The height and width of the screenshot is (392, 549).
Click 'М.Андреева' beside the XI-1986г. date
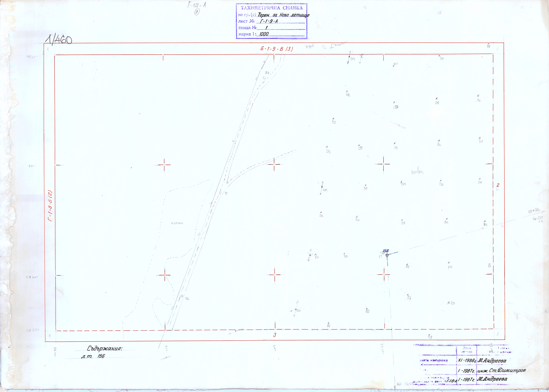[x=492, y=361]
